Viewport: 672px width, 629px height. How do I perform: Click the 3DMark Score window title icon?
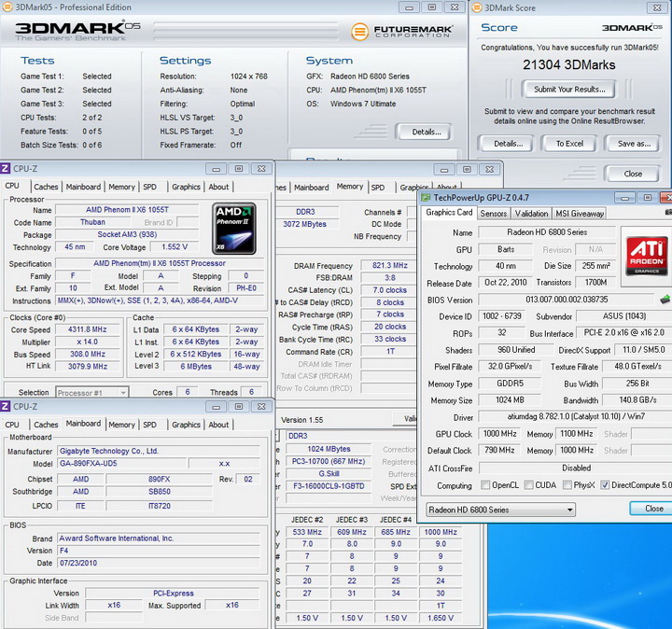point(477,7)
